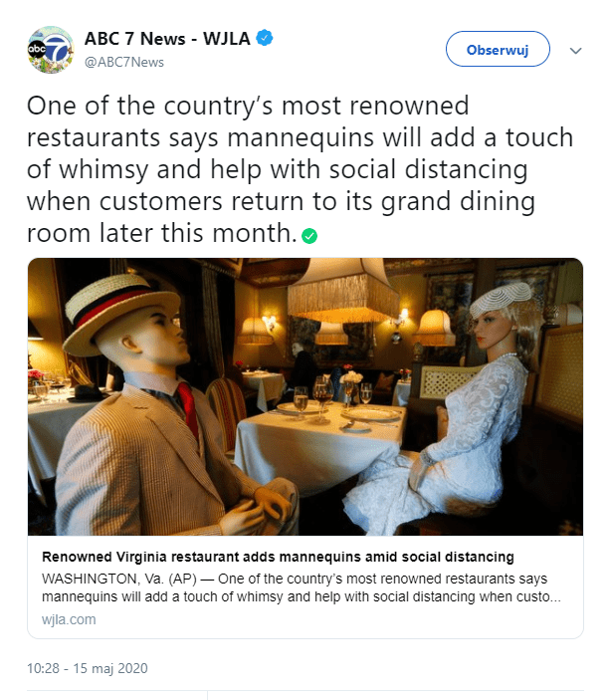The width and height of the screenshot is (610, 700).
Task: Click the tweet text about mannequins
Action: point(279,169)
